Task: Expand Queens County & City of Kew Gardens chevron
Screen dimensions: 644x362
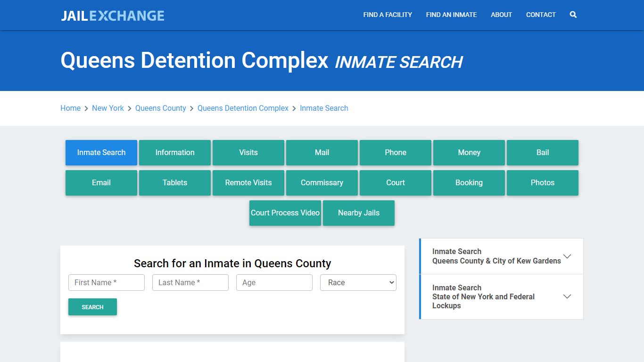Action: point(567,256)
